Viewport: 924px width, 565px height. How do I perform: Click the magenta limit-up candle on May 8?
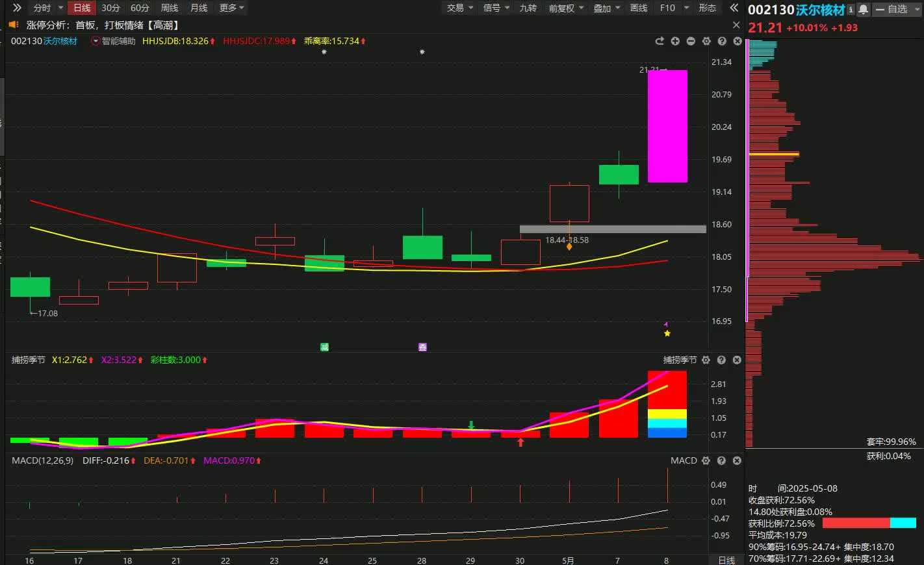(667, 126)
